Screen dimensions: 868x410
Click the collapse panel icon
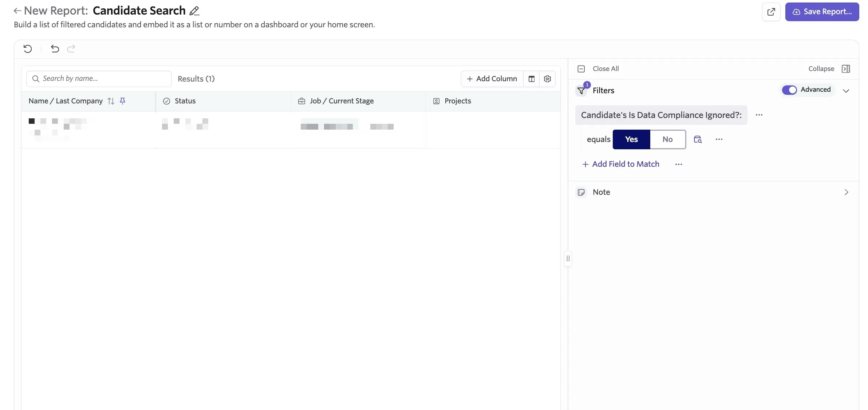tap(846, 69)
